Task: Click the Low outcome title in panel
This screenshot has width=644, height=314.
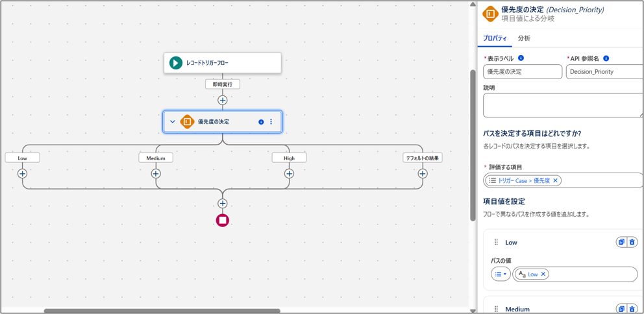Action: [x=511, y=243]
